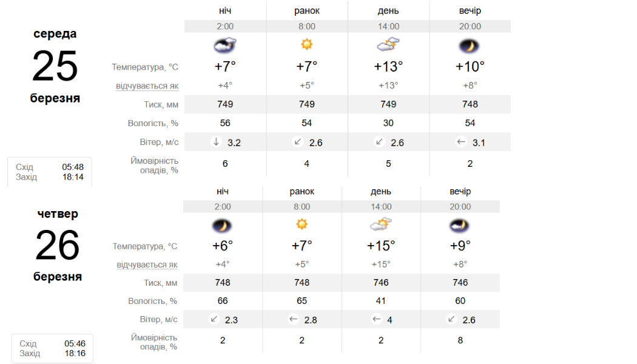Click Thursday 8:00 morning sun icon
The image size is (637, 364).
point(302,225)
